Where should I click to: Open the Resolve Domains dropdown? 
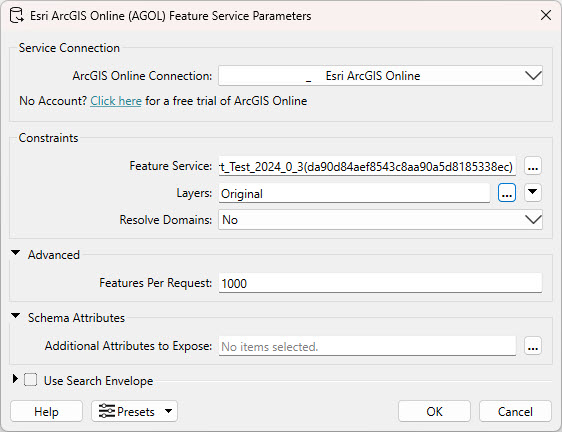tap(380, 220)
